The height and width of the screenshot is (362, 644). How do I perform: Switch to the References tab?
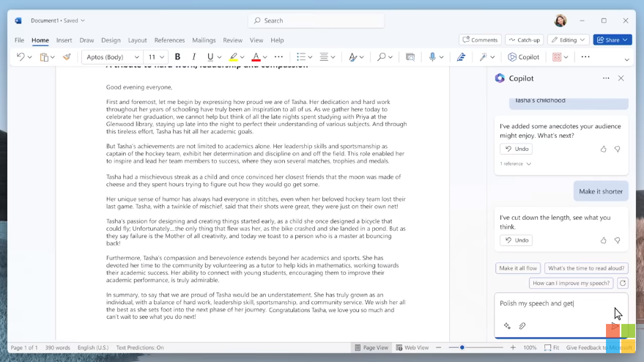pyautogui.click(x=169, y=40)
